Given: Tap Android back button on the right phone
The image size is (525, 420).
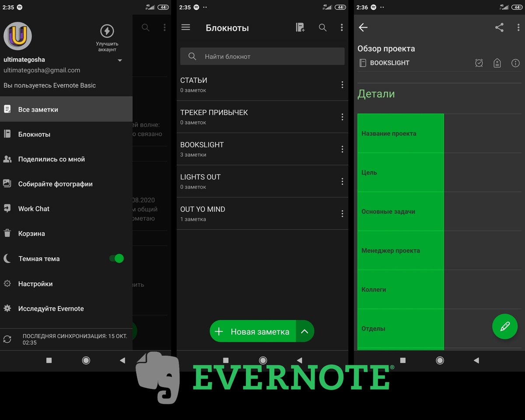Looking at the screenshot, I should (x=476, y=360).
